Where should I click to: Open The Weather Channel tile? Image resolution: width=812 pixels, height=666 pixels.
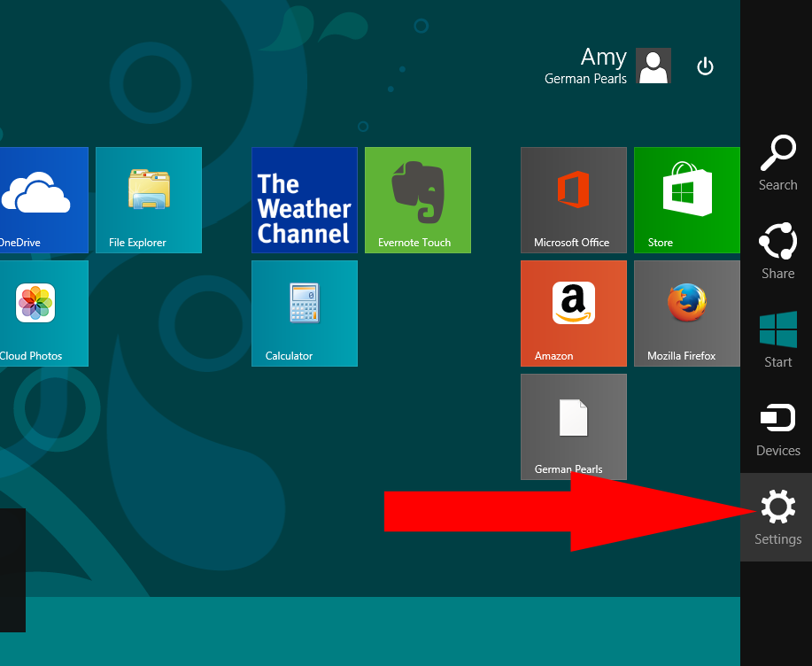pos(305,200)
